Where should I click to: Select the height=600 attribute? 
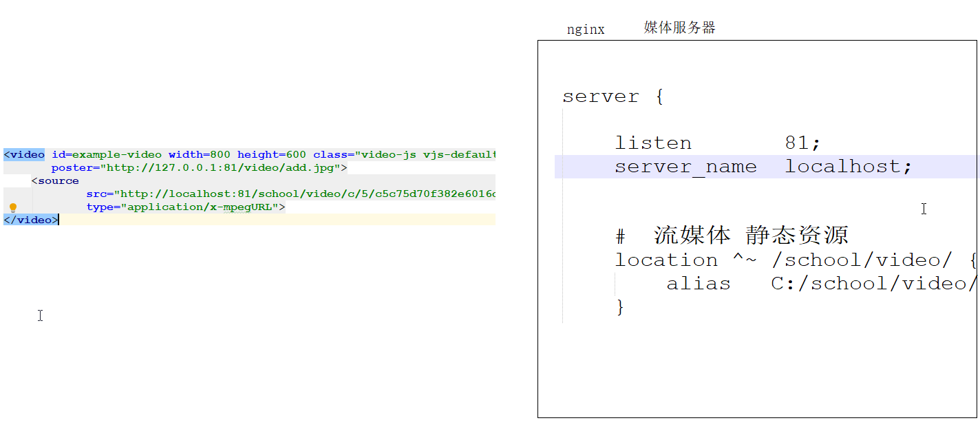[x=272, y=154]
